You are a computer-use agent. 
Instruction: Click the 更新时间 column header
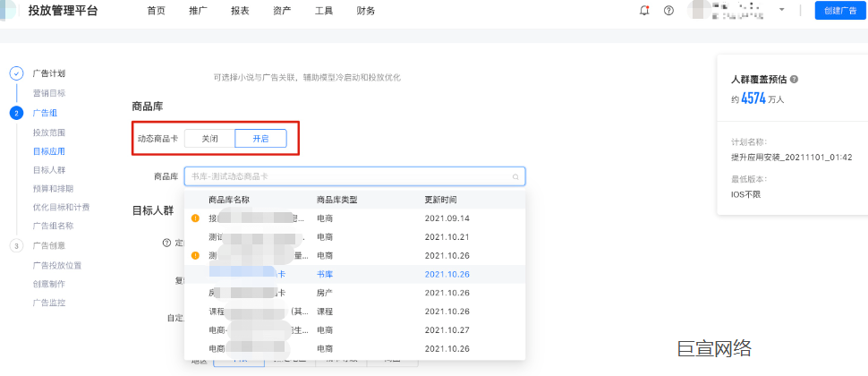[440, 200]
